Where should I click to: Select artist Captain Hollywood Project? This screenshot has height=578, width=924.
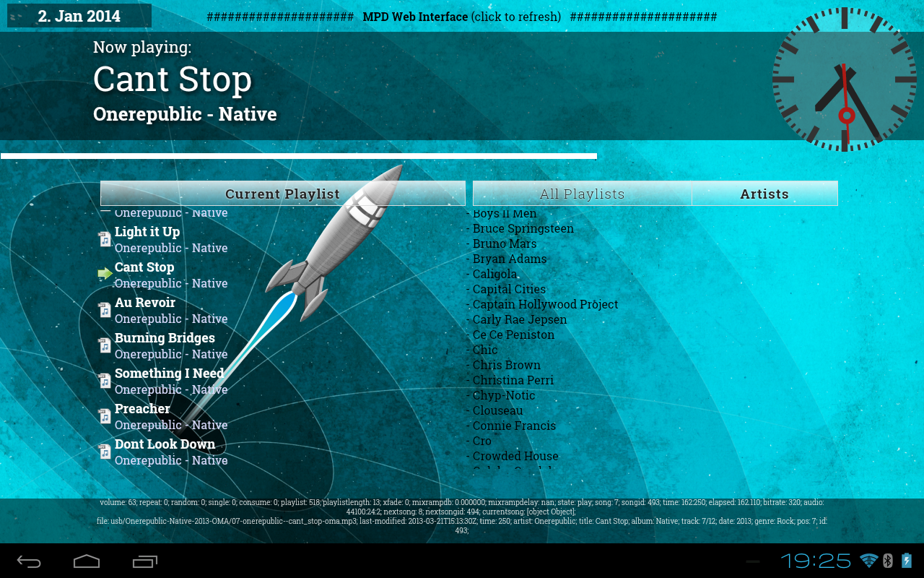click(545, 304)
